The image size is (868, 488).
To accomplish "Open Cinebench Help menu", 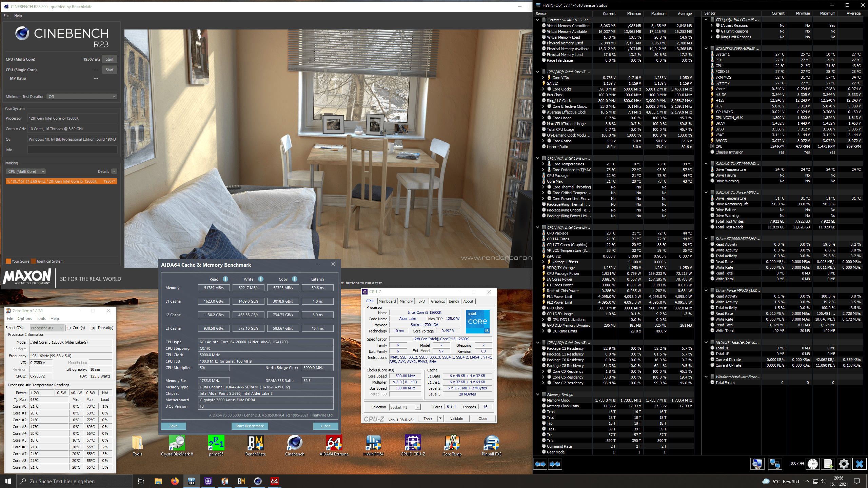I will pyautogui.click(x=18, y=16).
